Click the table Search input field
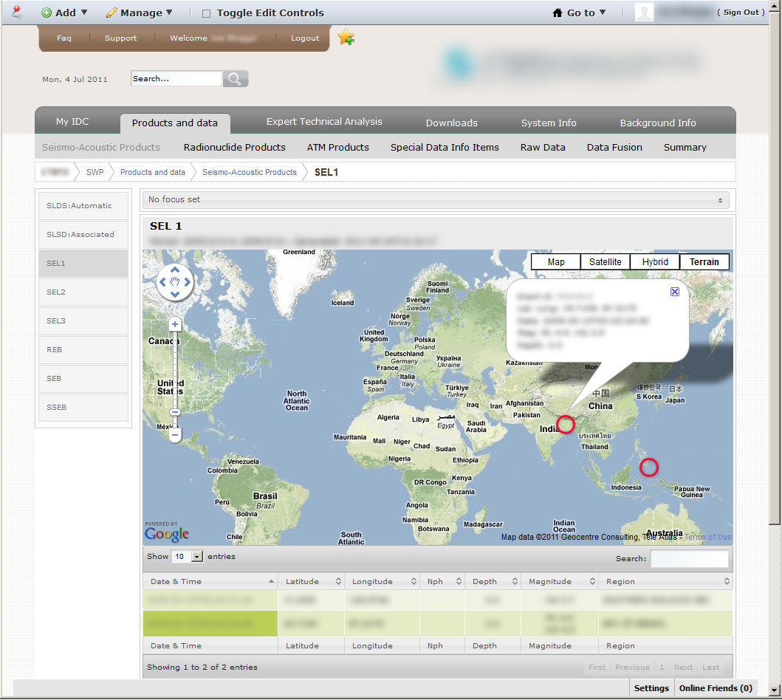The height and width of the screenshot is (700, 782). (689, 558)
